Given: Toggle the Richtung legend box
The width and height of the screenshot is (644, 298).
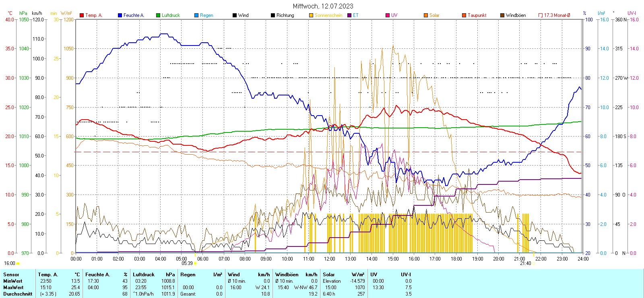Looking at the screenshot, I should click(x=273, y=15).
